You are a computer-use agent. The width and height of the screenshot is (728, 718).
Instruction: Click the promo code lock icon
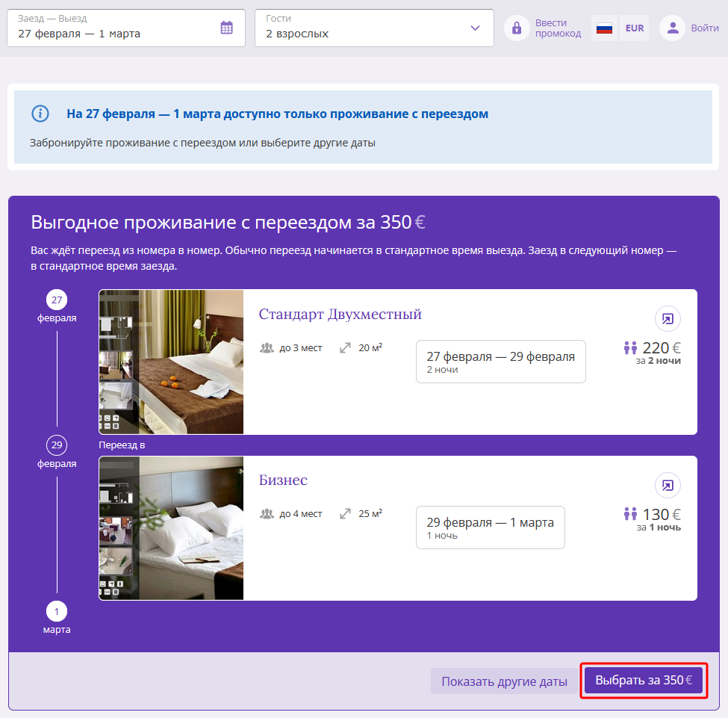517,28
